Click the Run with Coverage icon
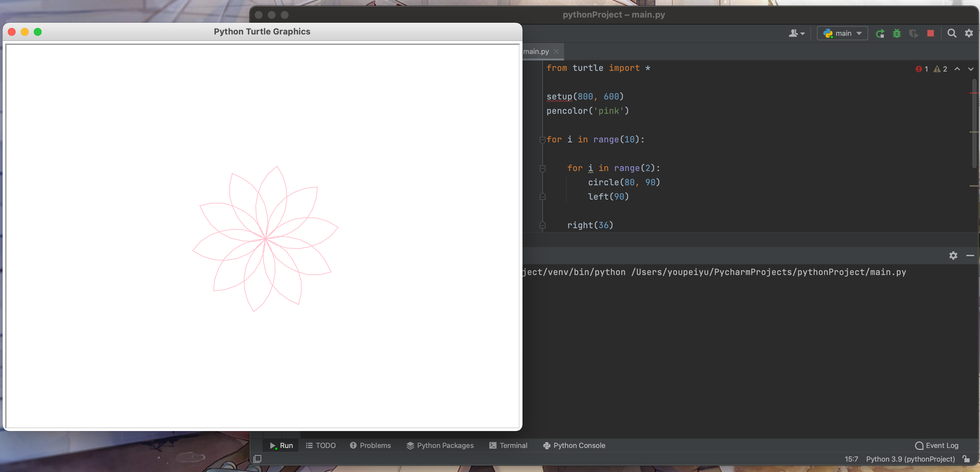The height and width of the screenshot is (472, 980). (x=913, y=33)
